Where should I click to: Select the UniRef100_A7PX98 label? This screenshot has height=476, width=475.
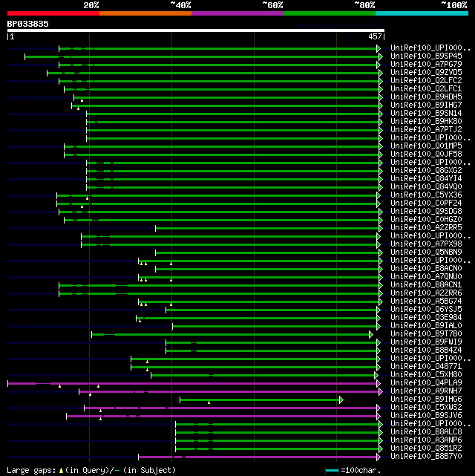coord(426,244)
